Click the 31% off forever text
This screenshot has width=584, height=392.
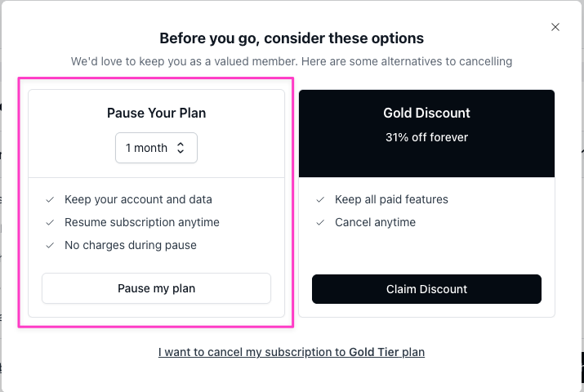(426, 137)
